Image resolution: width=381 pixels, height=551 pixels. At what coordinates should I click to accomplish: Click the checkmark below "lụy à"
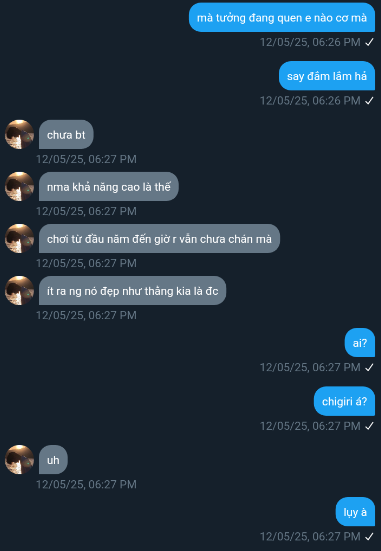[369, 537]
